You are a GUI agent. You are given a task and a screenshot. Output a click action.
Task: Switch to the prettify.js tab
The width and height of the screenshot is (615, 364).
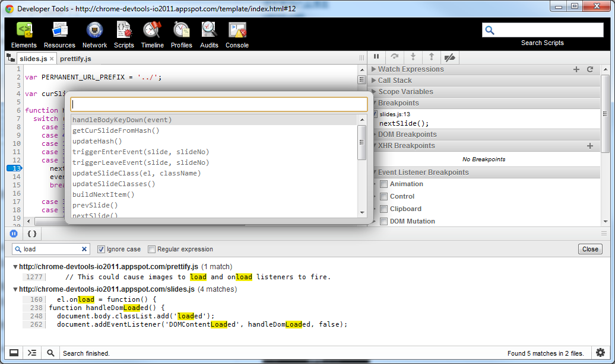[x=76, y=59]
